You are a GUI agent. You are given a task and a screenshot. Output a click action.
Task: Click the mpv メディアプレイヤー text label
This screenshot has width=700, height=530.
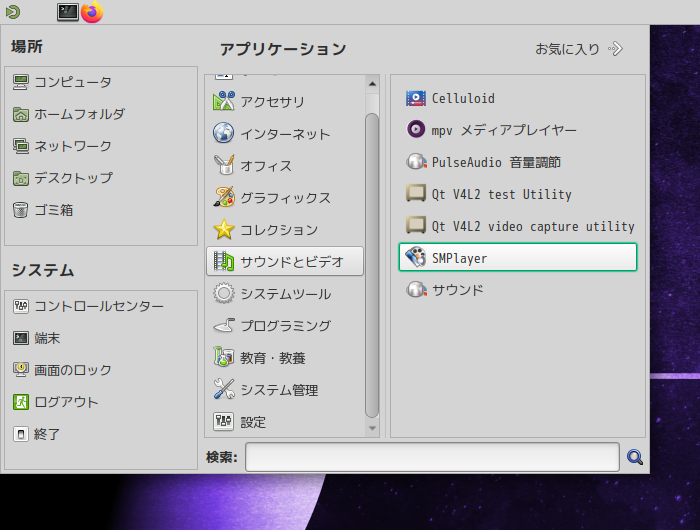(x=504, y=130)
